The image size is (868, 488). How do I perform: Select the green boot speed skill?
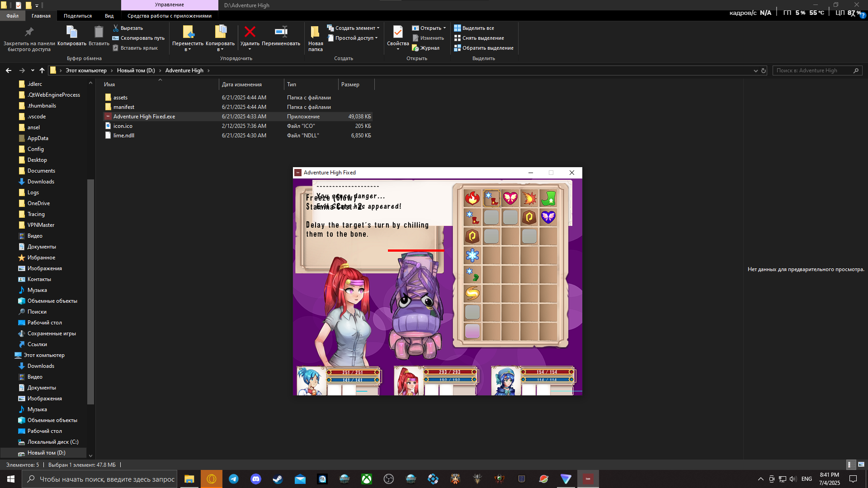(x=548, y=198)
